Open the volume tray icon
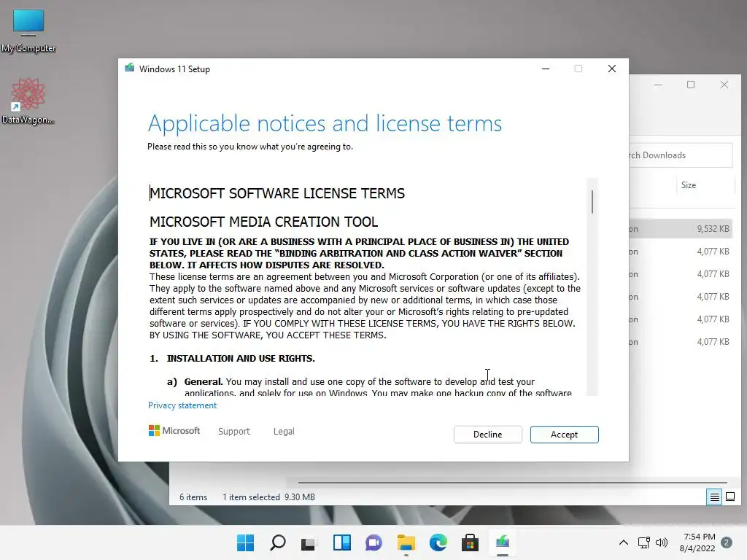 [x=661, y=542]
